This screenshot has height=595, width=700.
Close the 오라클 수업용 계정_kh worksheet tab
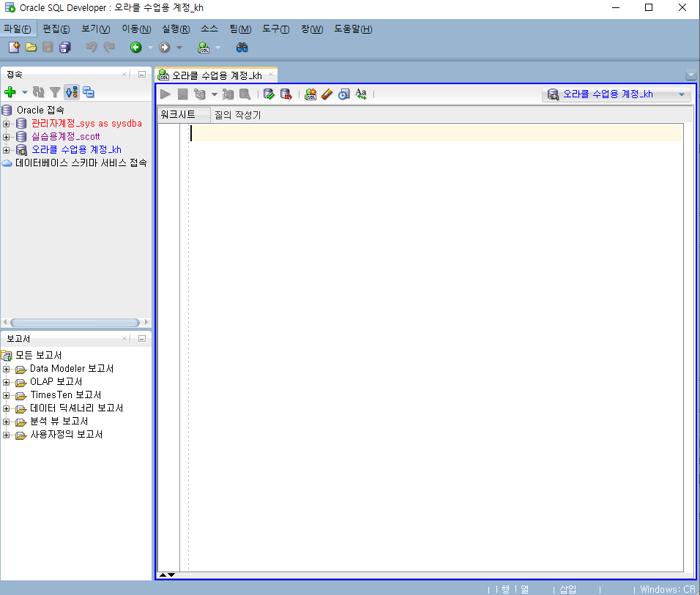coord(270,75)
